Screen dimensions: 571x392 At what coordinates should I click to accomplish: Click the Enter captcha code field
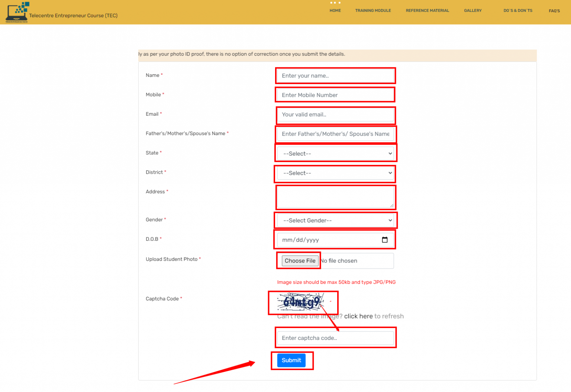pyautogui.click(x=335, y=338)
